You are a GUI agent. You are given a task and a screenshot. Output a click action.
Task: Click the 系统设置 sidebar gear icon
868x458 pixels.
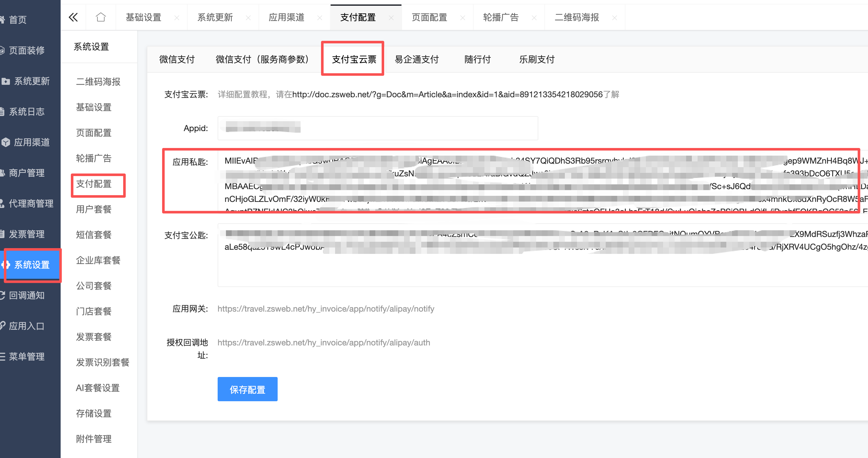(x=6, y=265)
